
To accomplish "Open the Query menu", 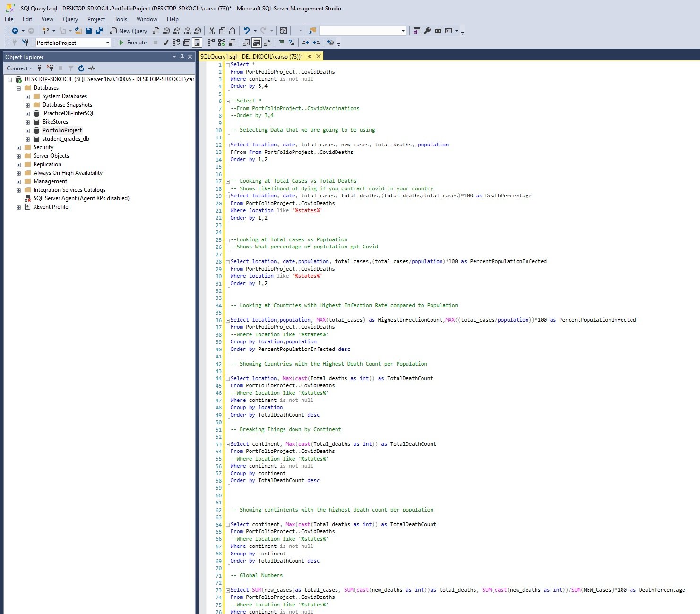I will [x=70, y=19].
